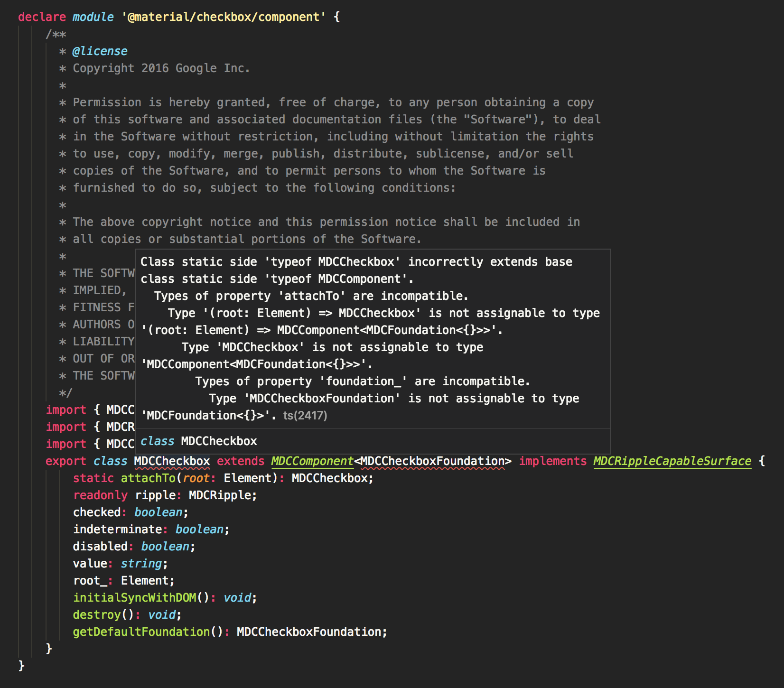Follow the MDCComponent definition link
Image resolution: width=784 pixels, height=688 pixels.
point(312,461)
